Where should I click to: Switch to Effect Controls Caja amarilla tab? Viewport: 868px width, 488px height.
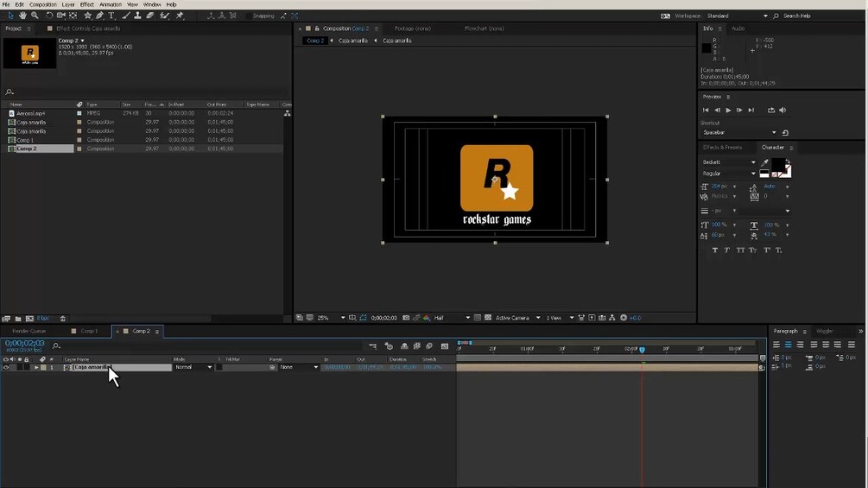(88, 29)
